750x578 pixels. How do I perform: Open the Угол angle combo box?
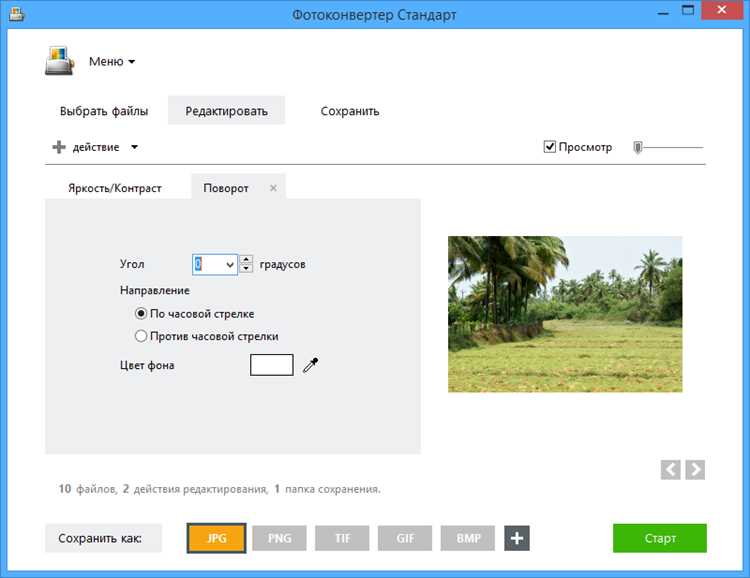215,264
